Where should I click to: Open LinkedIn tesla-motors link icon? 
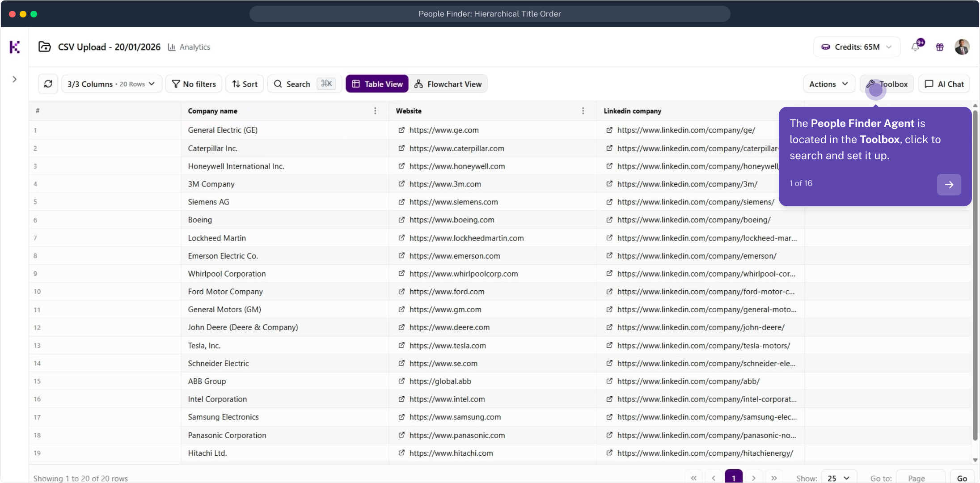pyautogui.click(x=609, y=345)
